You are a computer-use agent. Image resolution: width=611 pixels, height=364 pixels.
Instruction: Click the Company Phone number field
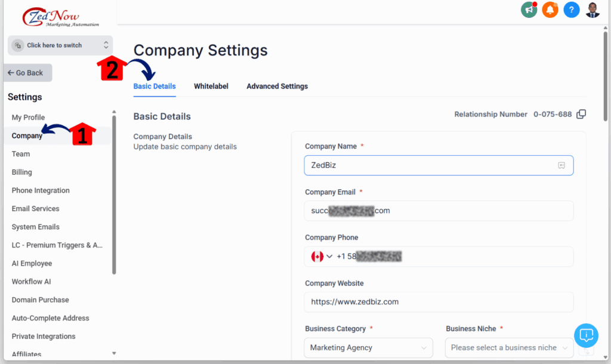tap(439, 257)
